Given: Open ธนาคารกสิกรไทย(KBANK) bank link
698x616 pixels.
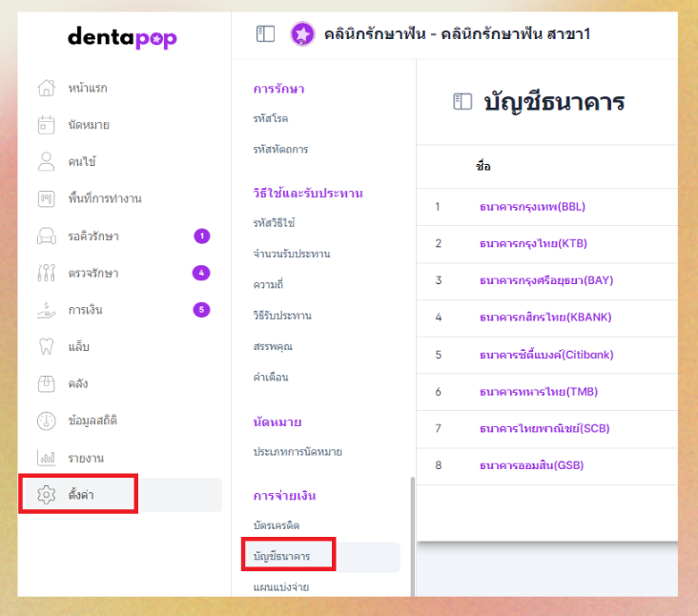Looking at the screenshot, I should [x=545, y=317].
